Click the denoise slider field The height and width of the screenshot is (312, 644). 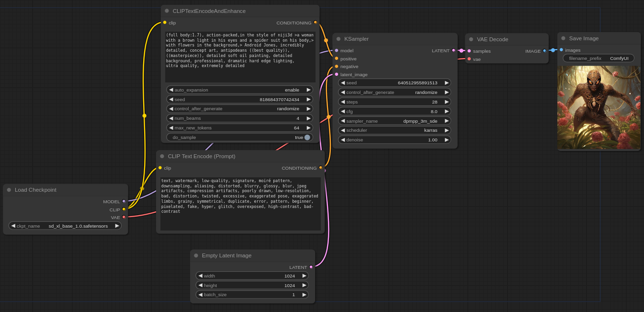pos(395,139)
